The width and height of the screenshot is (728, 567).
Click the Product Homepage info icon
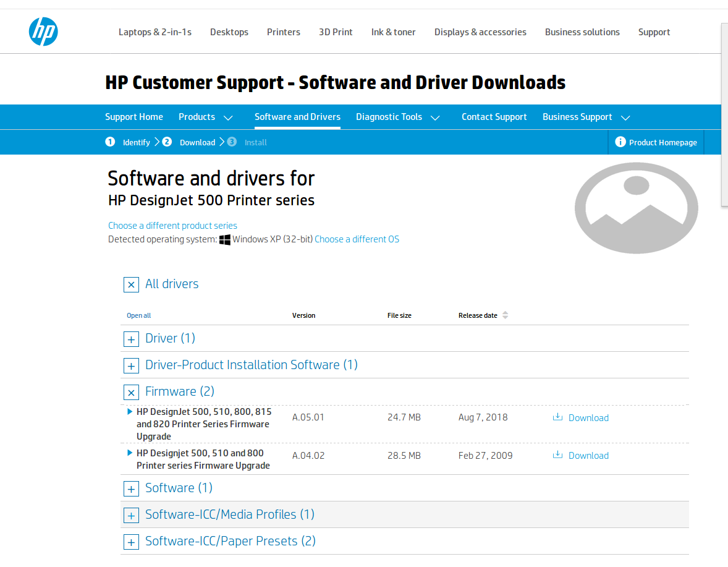pyautogui.click(x=620, y=142)
